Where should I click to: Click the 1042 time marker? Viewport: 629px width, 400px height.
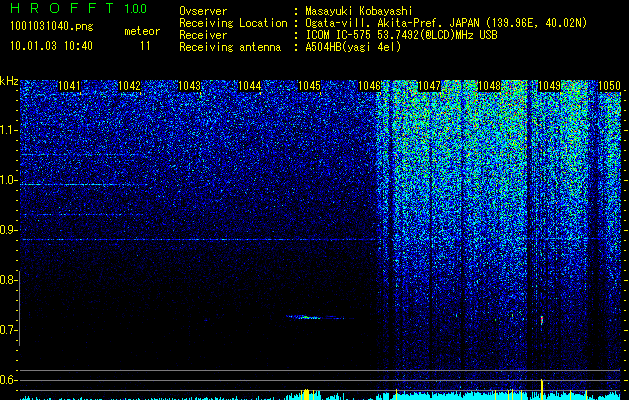coord(130,86)
